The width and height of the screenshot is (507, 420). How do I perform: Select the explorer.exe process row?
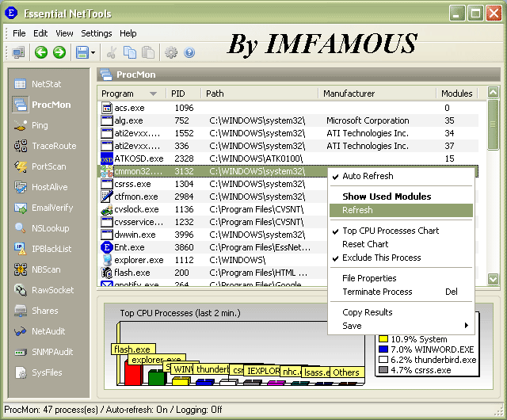pyautogui.click(x=212, y=260)
